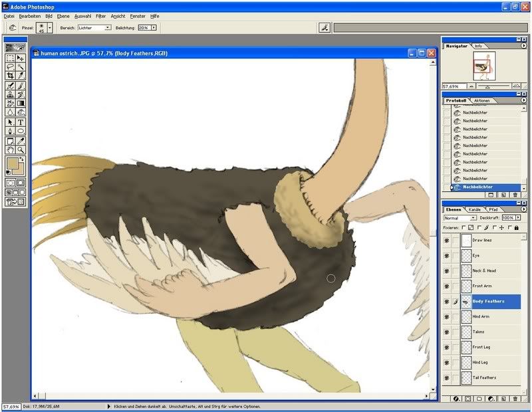532x412 pixels.
Task: Open the Bearbeiten menu
Action: coord(29,16)
